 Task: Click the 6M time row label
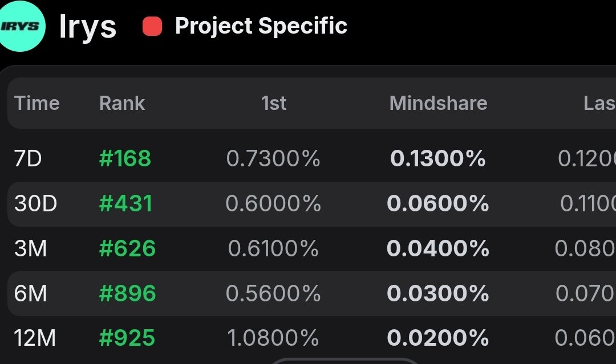(31, 293)
